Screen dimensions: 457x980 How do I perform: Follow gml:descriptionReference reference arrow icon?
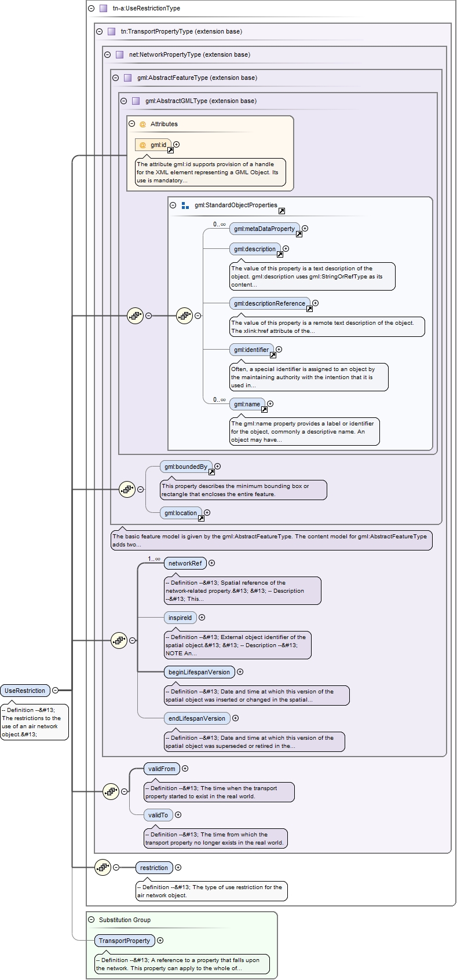(x=309, y=309)
